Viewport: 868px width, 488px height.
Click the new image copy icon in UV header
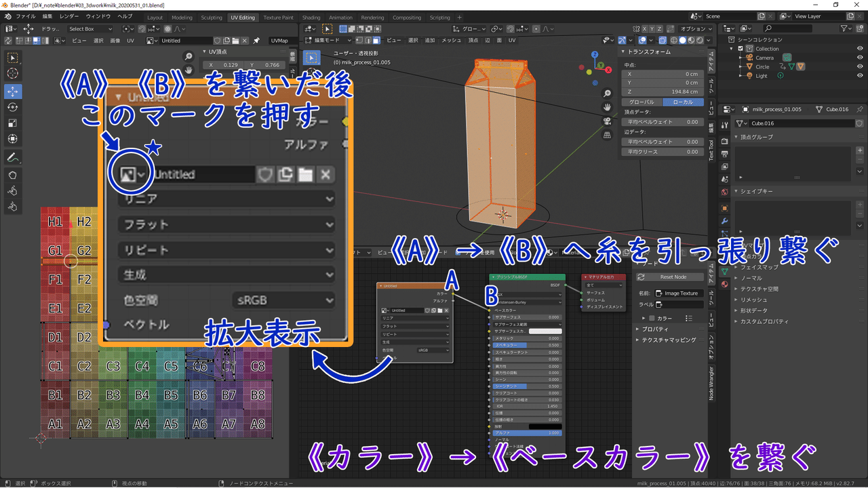pyautogui.click(x=226, y=41)
